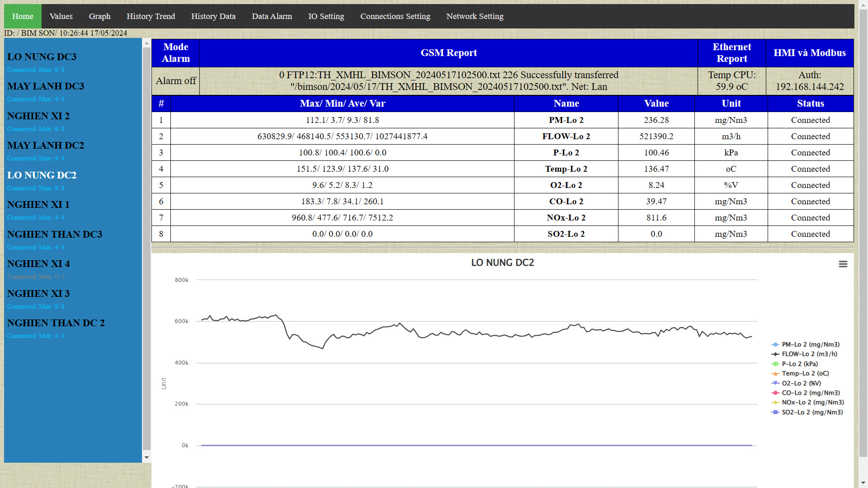Open the Graph tab

pos(99,16)
